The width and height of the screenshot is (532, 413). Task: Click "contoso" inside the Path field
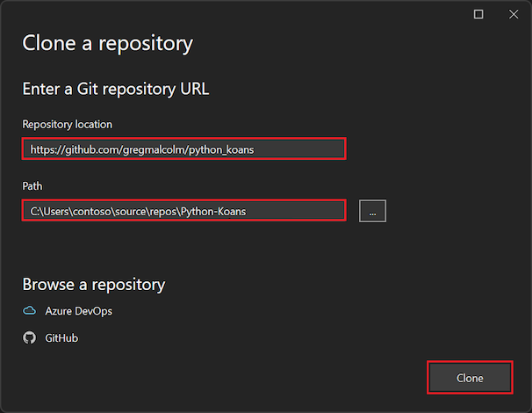coord(92,211)
